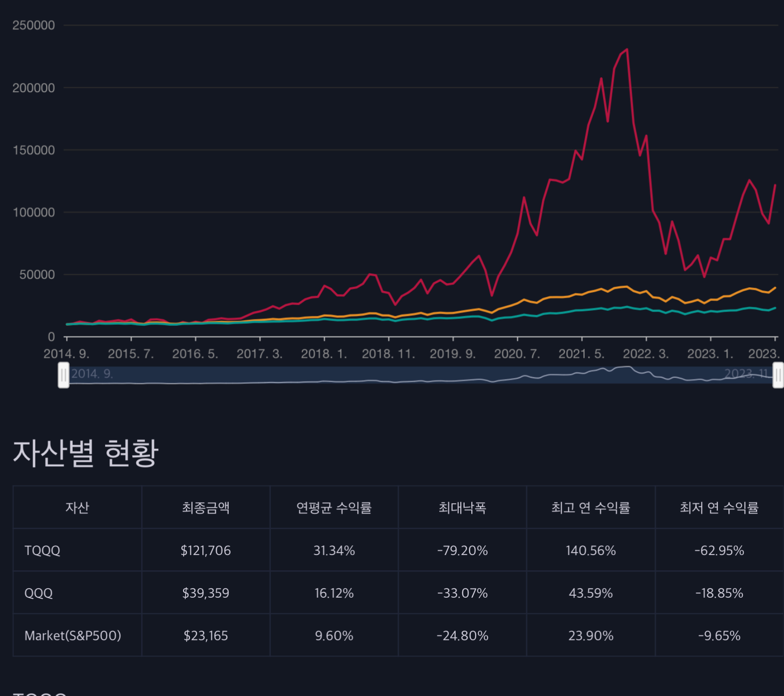The width and height of the screenshot is (784, 696).
Task: Click the 최대낙폭 column header
Action: tap(462, 507)
